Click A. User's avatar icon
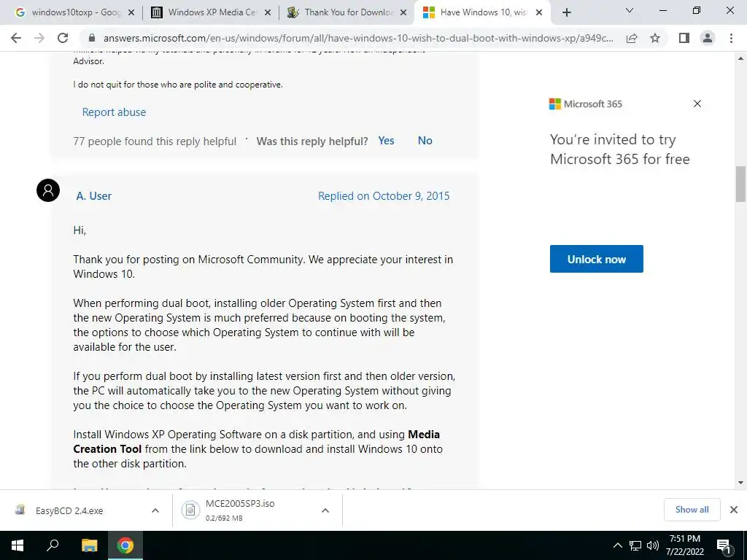 pos(48,190)
